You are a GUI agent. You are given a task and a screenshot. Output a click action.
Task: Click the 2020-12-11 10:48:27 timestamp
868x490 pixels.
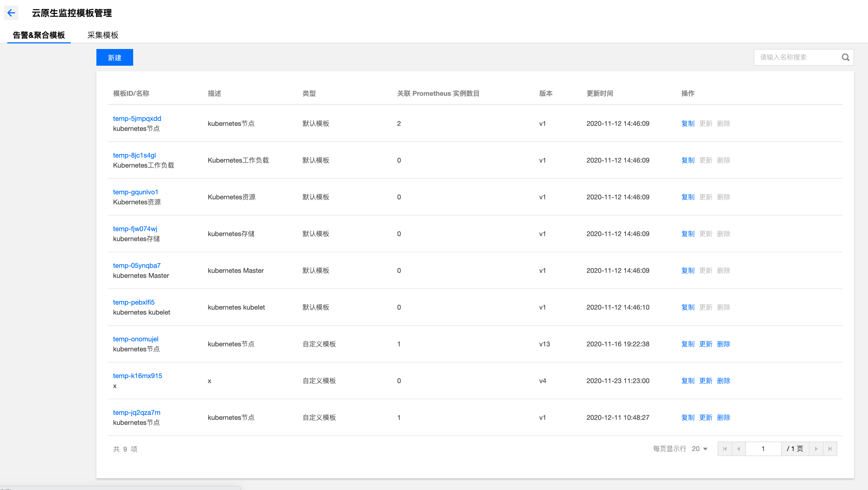tap(618, 417)
